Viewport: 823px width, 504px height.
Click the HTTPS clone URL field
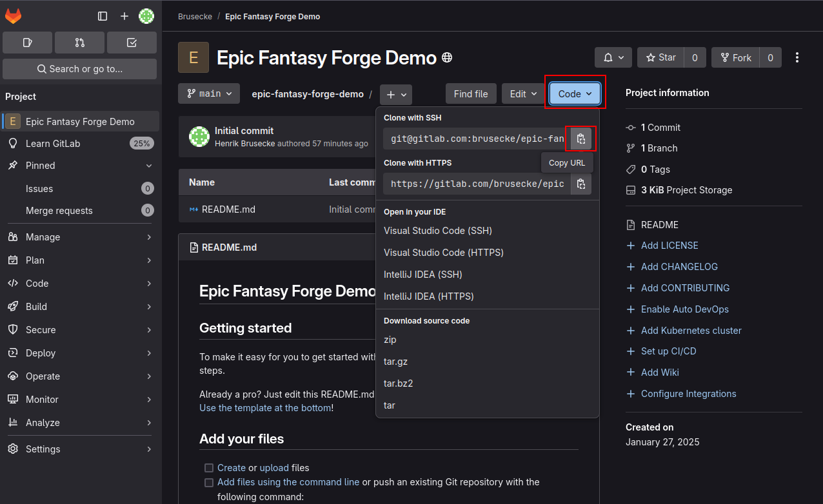[x=477, y=184]
